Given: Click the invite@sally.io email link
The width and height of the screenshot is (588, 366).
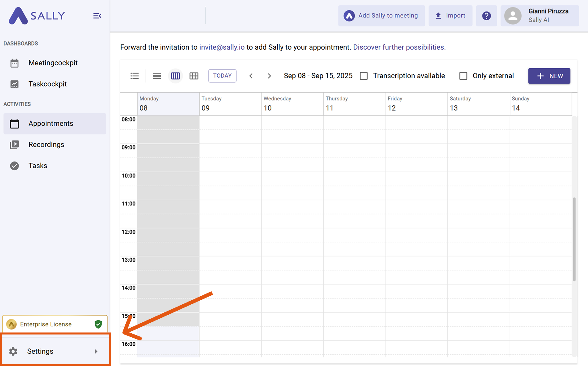Looking at the screenshot, I should pos(222,47).
